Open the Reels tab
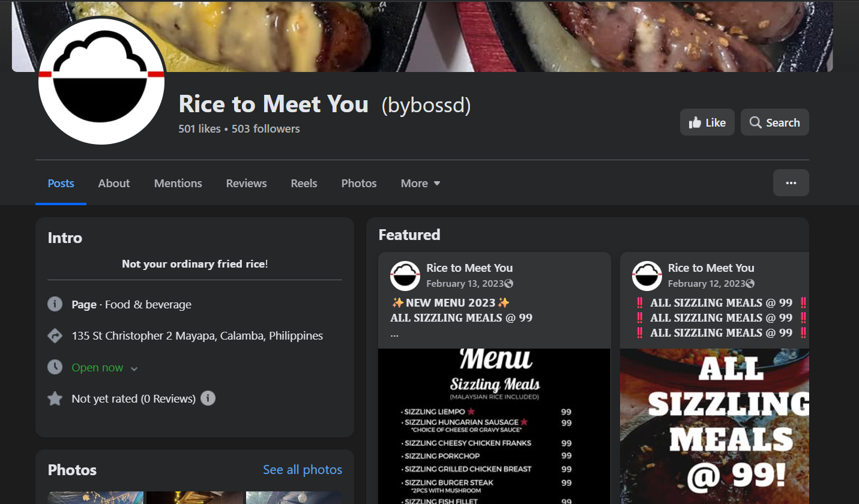Viewport: 859px width, 504px height. [x=304, y=183]
